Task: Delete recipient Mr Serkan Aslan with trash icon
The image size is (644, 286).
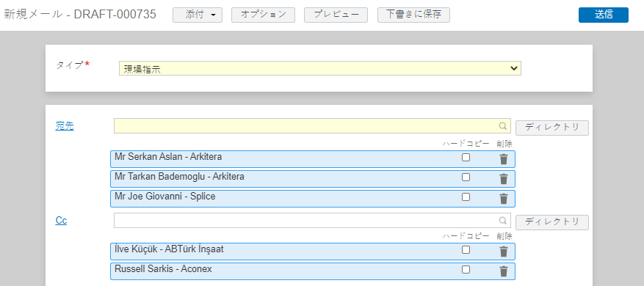Action: [504, 159]
